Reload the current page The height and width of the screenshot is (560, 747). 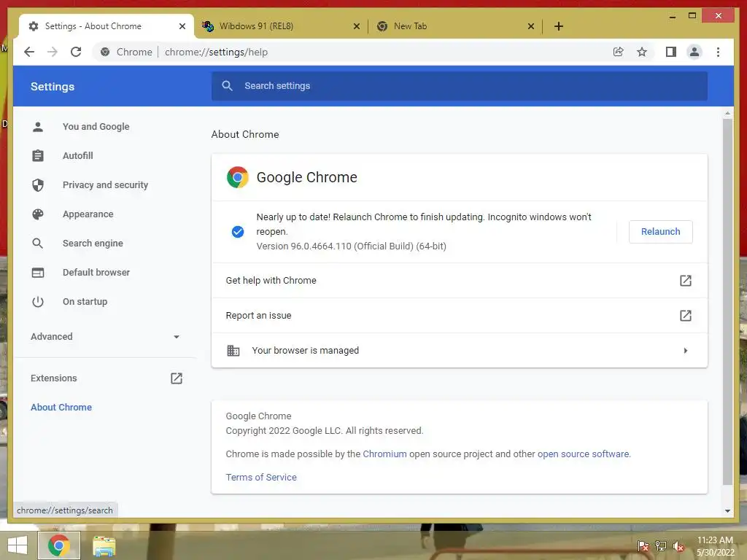tap(76, 52)
